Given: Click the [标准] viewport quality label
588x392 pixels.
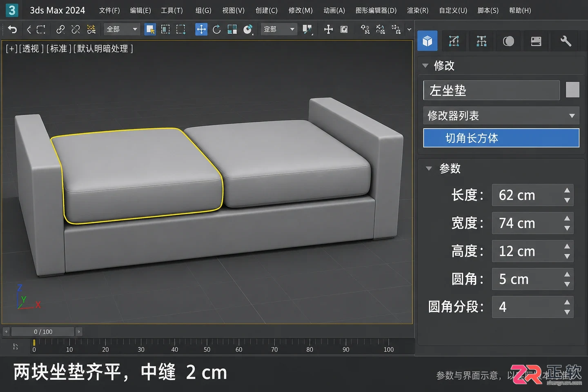Looking at the screenshot, I should [x=59, y=49].
